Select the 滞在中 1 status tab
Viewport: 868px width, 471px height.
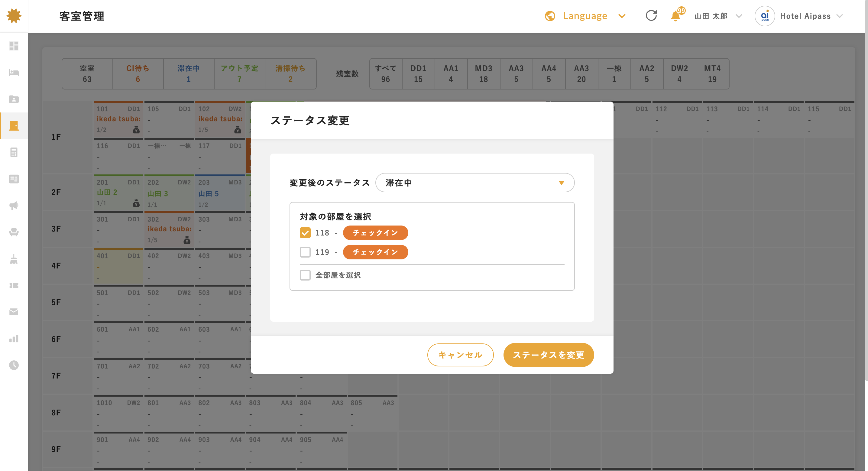tap(189, 73)
